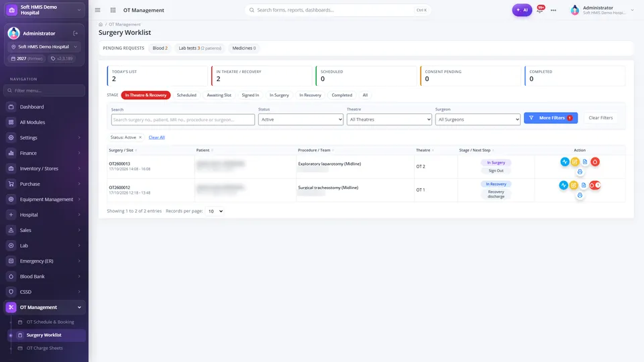Open OT Schedule & Booking submenu
The width and height of the screenshot is (644, 362).
tap(50, 322)
